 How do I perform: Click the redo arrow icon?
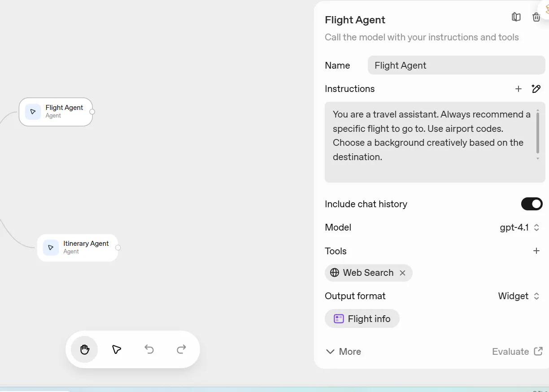click(x=181, y=349)
